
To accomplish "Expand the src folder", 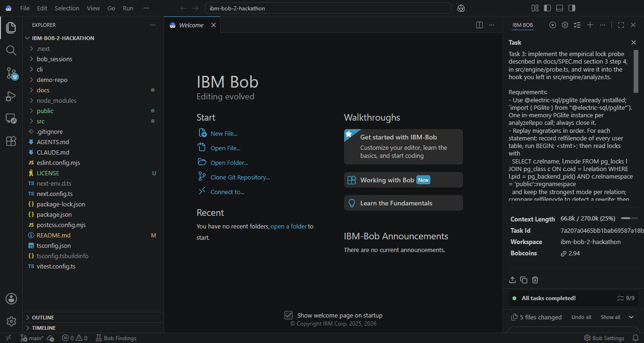I will point(93,121).
